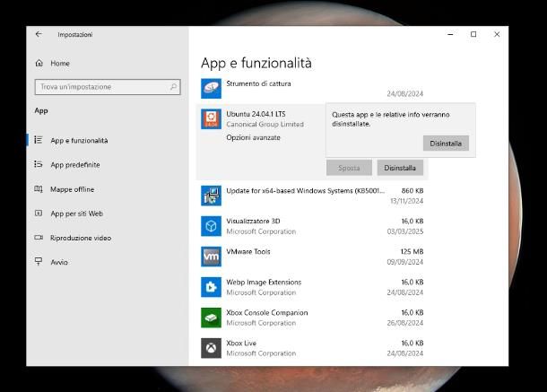The image size is (547, 392).
Task: Focus the Trova un'impostazione search field
Action: point(108,87)
